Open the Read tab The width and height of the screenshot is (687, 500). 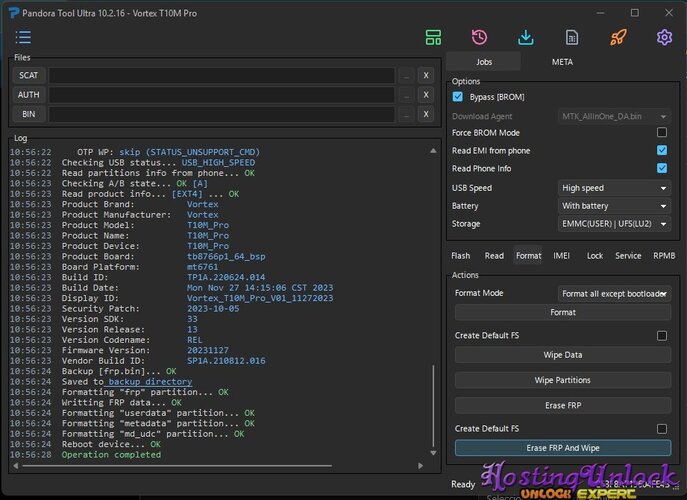494,255
